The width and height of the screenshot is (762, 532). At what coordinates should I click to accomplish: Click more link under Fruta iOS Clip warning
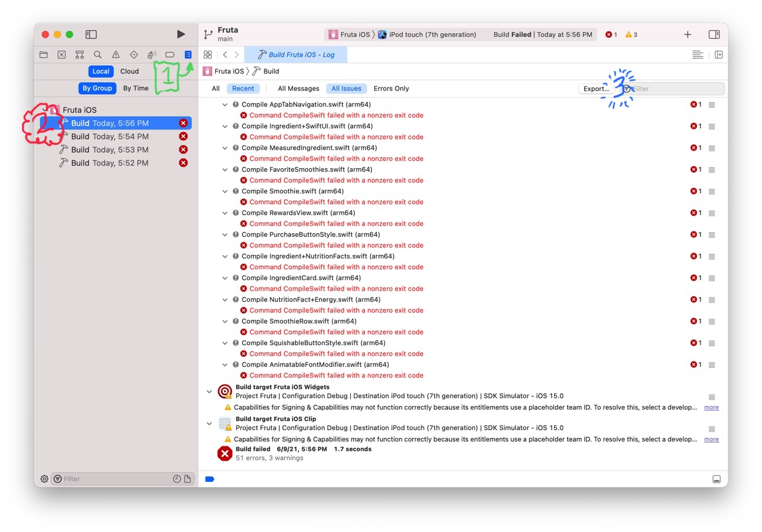pyautogui.click(x=711, y=439)
